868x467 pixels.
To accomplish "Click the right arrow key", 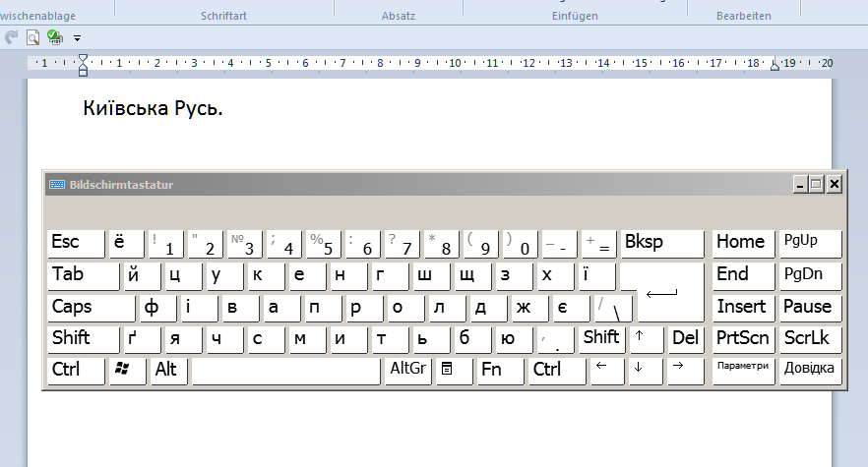I will [x=685, y=371].
